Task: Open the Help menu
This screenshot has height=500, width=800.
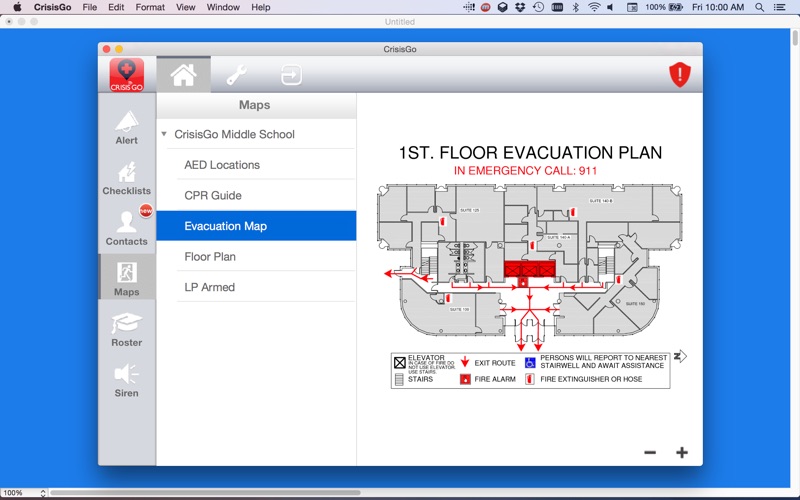Action: pos(261,7)
